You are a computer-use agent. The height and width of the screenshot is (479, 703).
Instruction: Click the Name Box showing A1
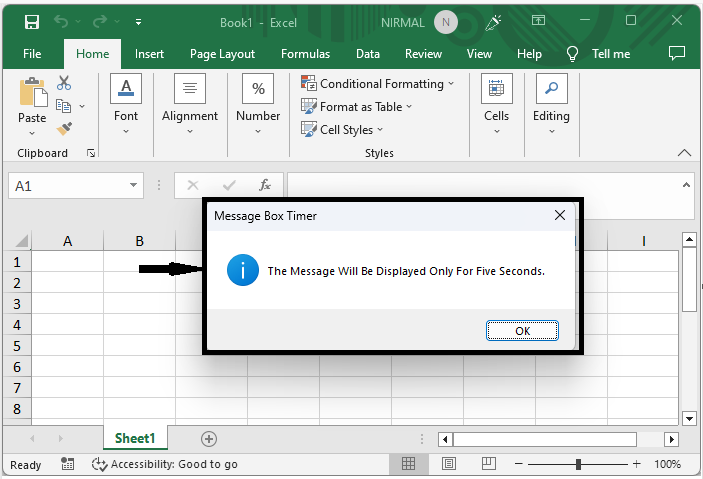click(x=67, y=186)
